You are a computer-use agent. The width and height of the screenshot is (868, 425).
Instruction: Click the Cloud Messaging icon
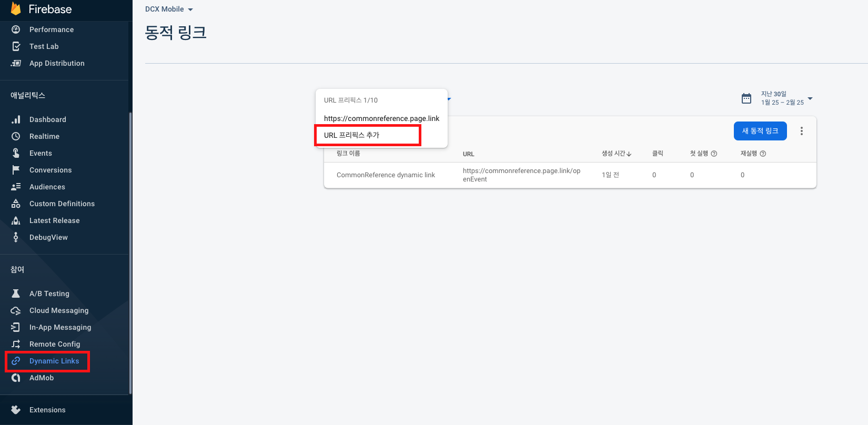(x=16, y=310)
